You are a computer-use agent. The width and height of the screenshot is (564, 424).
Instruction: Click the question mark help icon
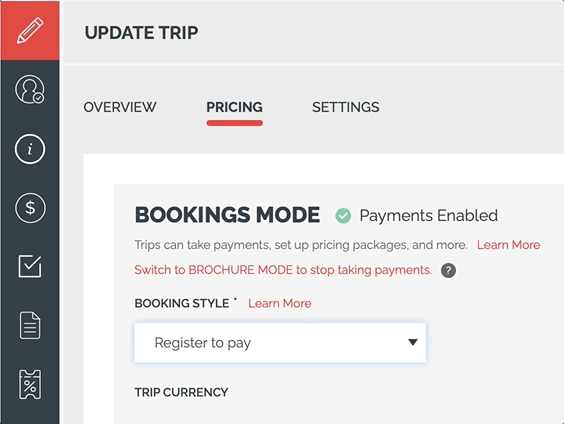(448, 270)
